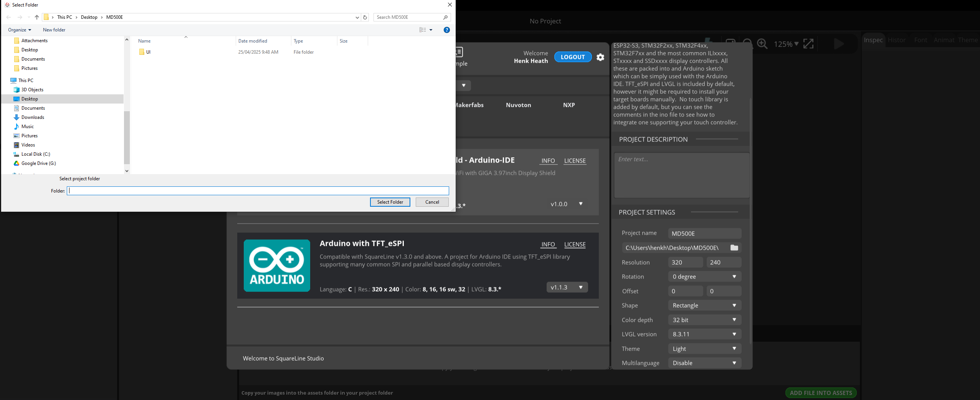Screen dimensions: 980x400
Task: Open the Theme dropdown
Action: pos(704,349)
